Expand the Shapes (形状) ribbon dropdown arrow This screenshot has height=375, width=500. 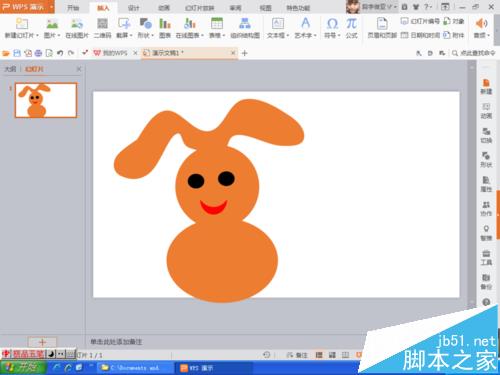[x=152, y=35]
